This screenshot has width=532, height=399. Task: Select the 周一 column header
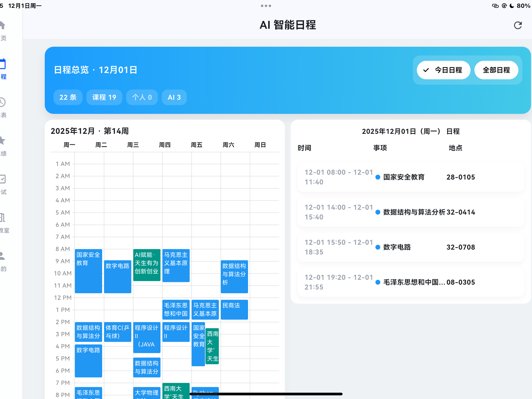click(70, 145)
